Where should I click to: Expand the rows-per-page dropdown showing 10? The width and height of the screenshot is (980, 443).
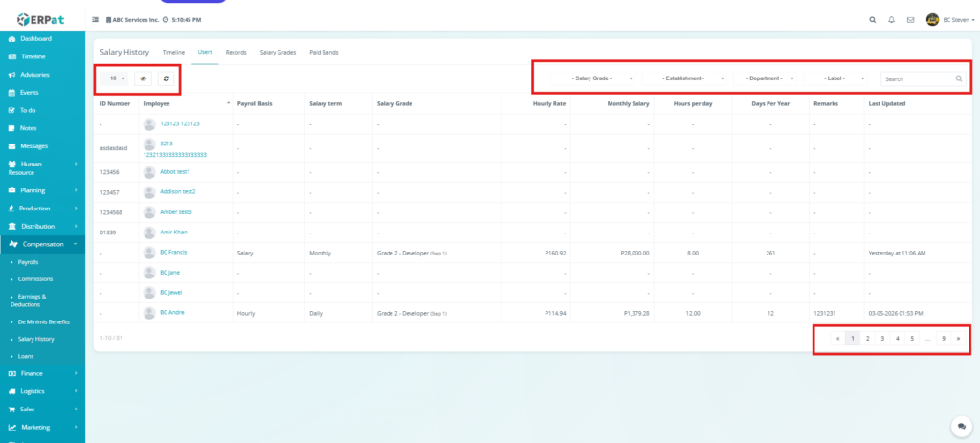(117, 78)
